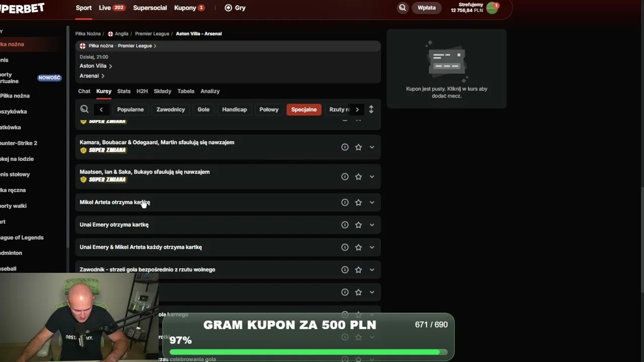View info for Zawodnik free-kick goal market

coord(345,269)
